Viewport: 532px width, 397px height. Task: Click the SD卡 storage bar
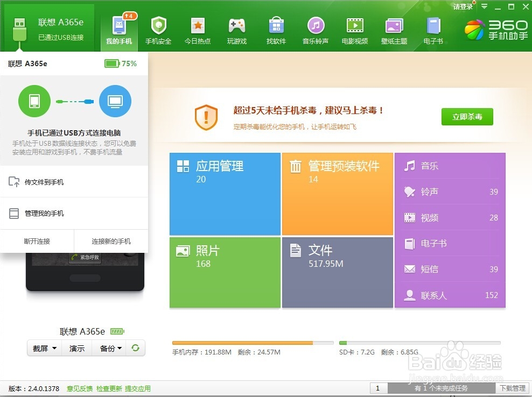[419, 343]
